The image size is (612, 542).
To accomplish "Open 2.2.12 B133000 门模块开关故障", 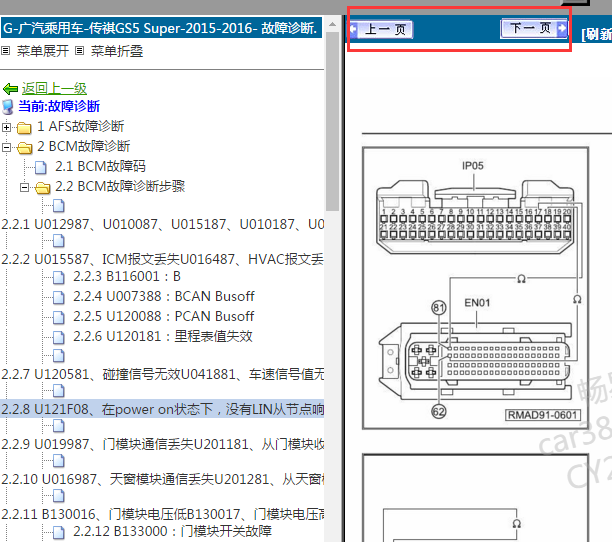I will 172,531.
